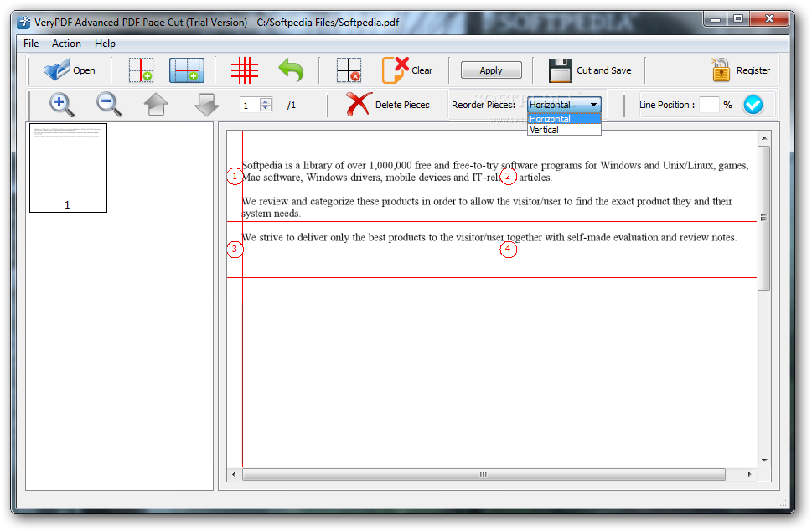
Task: Minimize the VeryPDF window
Action: (716, 19)
